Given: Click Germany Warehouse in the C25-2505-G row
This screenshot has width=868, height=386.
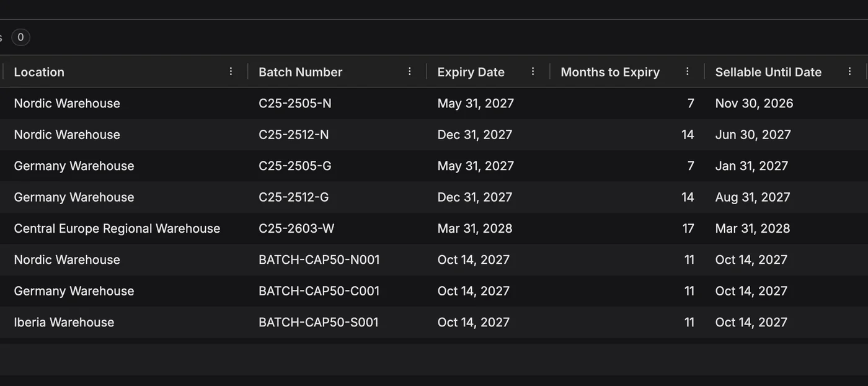Looking at the screenshot, I should coord(74,166).
